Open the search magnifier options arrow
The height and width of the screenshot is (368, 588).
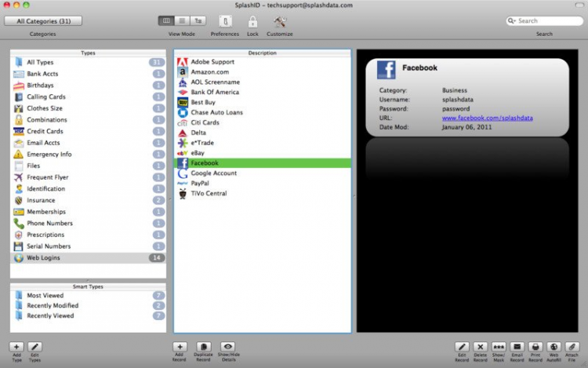click(x=511, y=20)
